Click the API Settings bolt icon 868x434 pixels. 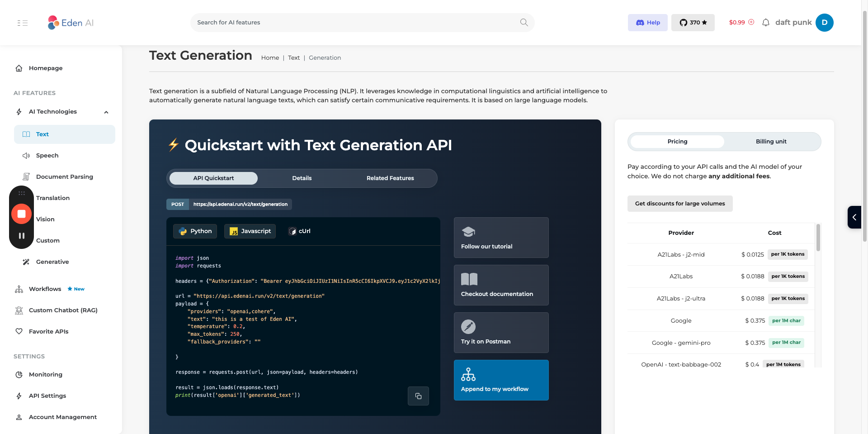(19, 396)
